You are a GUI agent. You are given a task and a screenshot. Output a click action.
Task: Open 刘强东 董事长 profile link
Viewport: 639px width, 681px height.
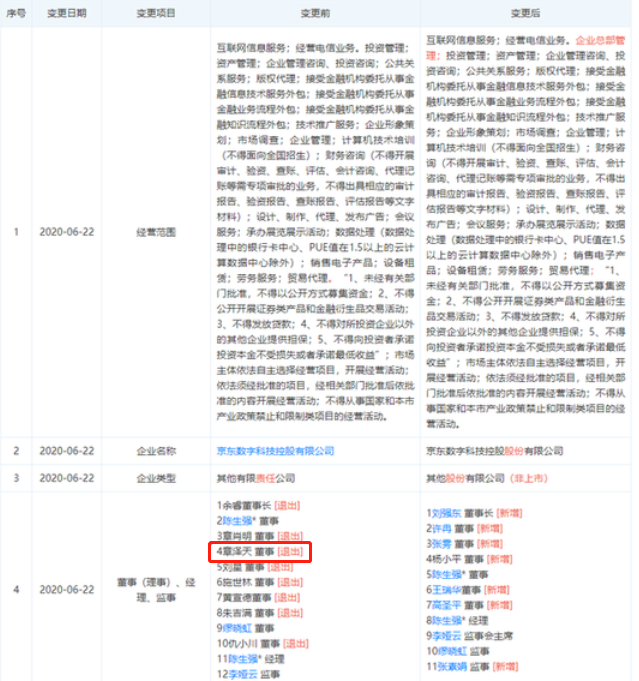(446, 513)
